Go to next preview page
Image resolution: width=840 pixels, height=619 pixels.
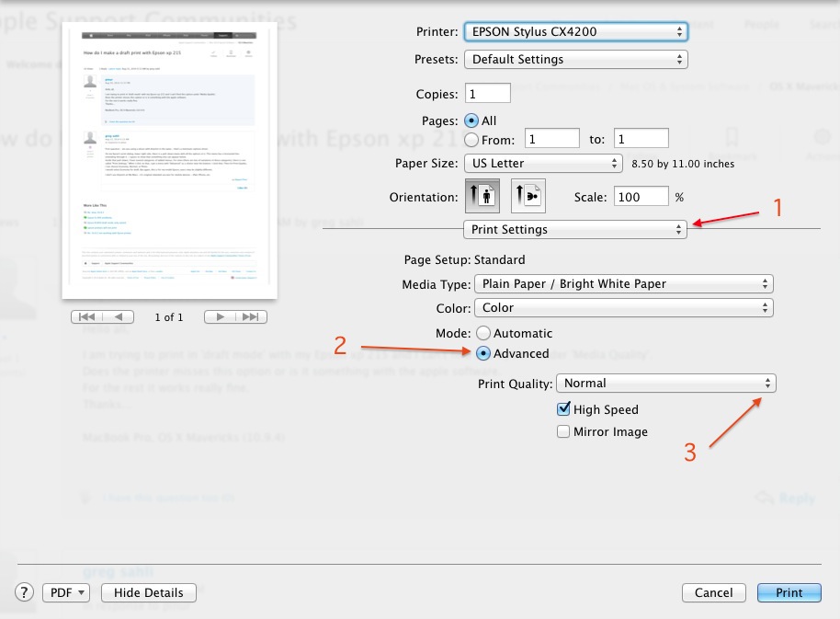pyautogui.click(x=220, y=316)
